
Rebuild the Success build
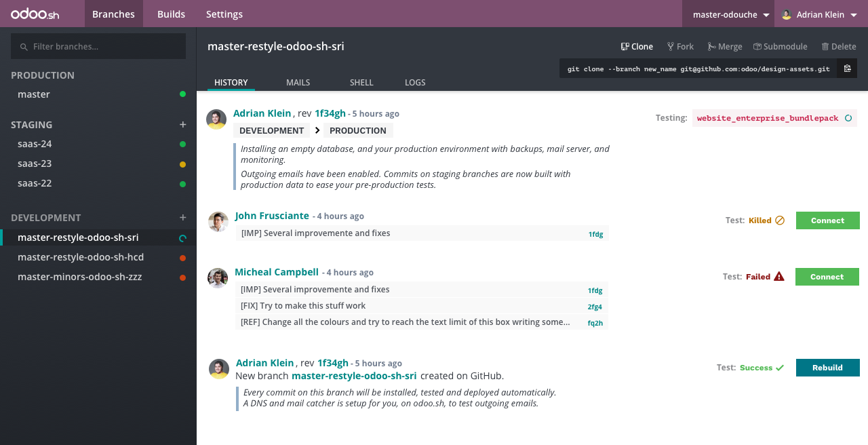tap(827, 368)
